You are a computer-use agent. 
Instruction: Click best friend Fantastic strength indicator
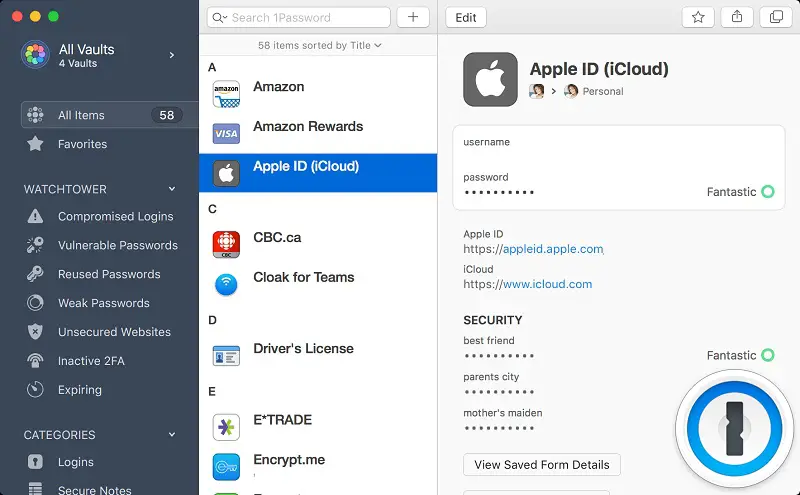coord(740,355)
